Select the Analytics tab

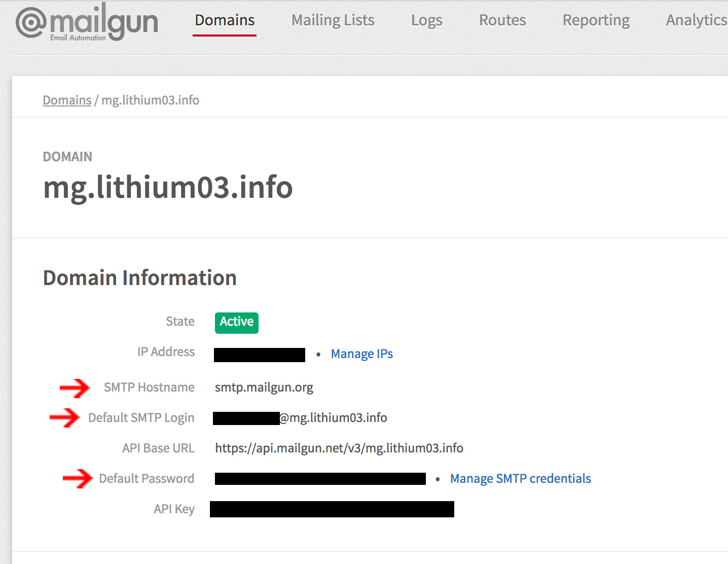[x=696, y=20]
